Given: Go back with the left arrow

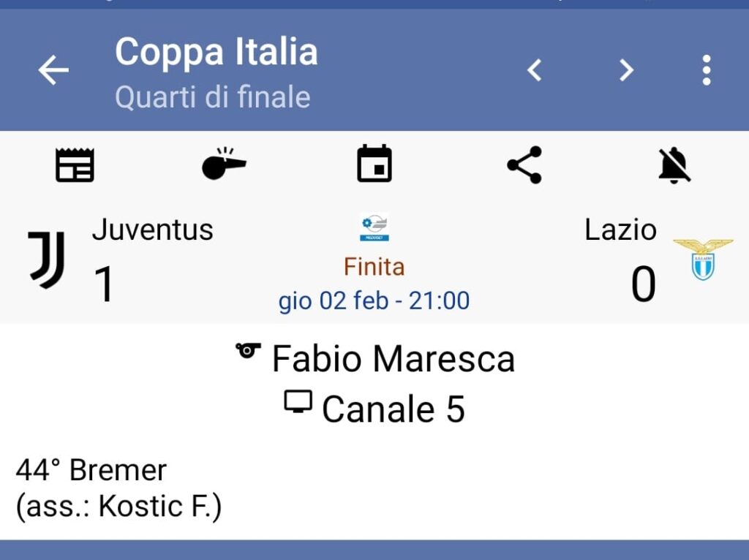Looking at the screenshot, I should 53,71.
